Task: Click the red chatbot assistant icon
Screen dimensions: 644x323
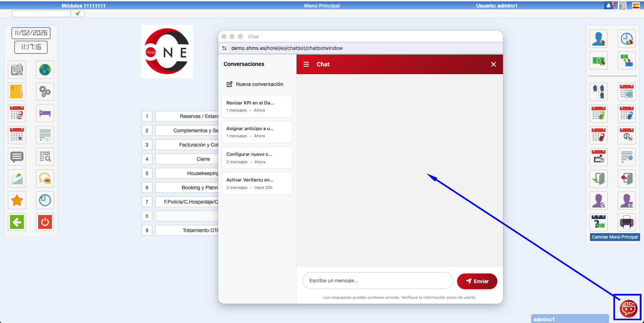Action: (x=628, y=308)
